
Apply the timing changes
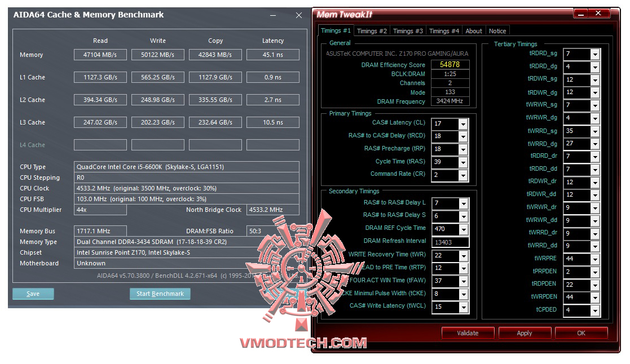click(525, 332)
